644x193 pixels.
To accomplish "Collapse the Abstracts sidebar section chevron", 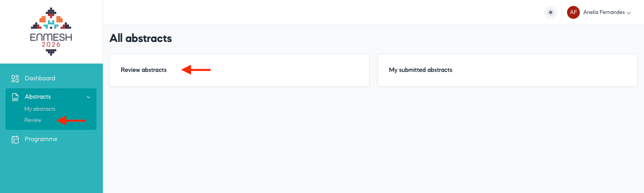I will [x=89, y=97].
